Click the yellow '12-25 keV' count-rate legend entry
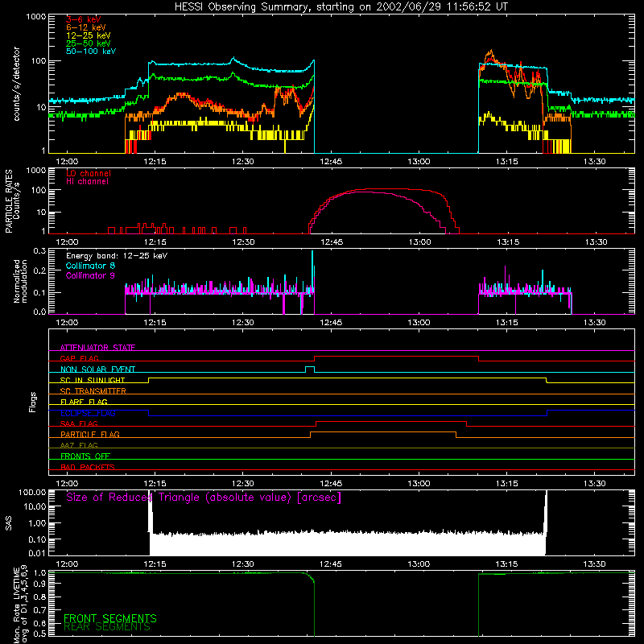Screen dimensions: 644x644 pos(89,35)
